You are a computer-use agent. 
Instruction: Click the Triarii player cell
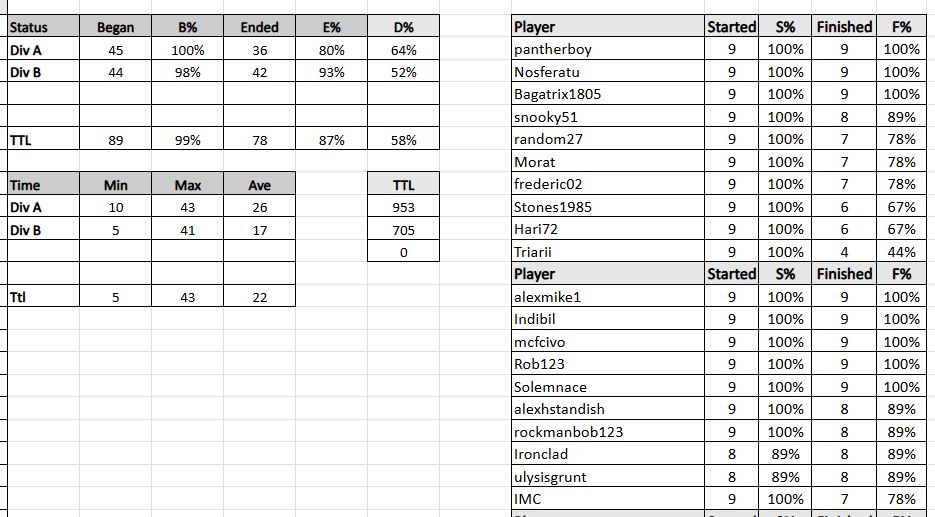606,252
